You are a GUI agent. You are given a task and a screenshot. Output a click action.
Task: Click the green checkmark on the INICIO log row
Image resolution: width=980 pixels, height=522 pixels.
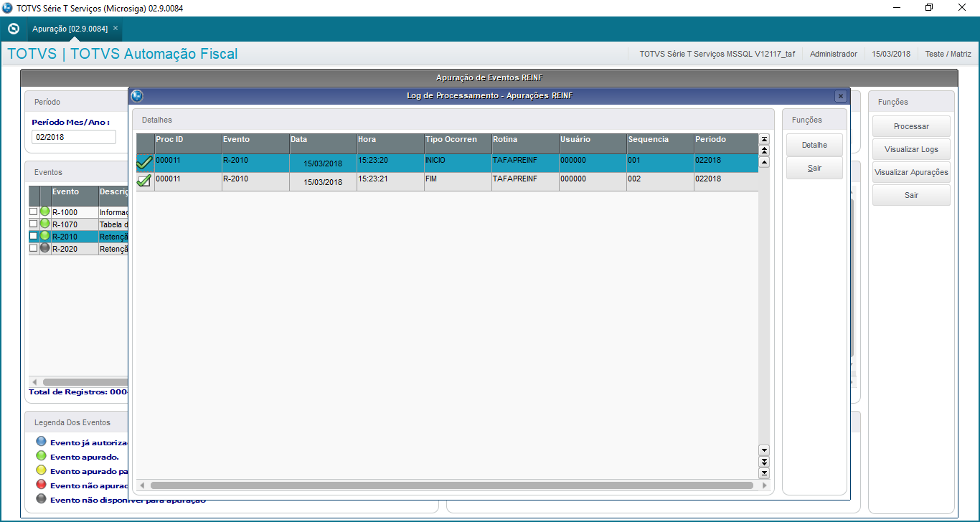click(144, 163)
